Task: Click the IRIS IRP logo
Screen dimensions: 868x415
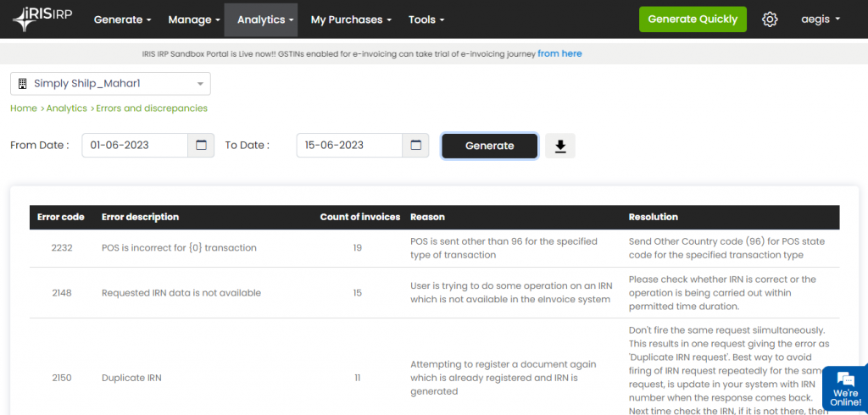Action: [42, 19]
